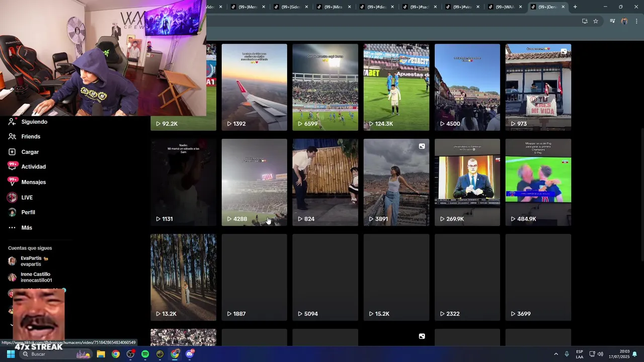Open the Chrome three-dot menu
The height and width of the screenshot is (362, 644).
pyautogui.click(x=636, y=21)
